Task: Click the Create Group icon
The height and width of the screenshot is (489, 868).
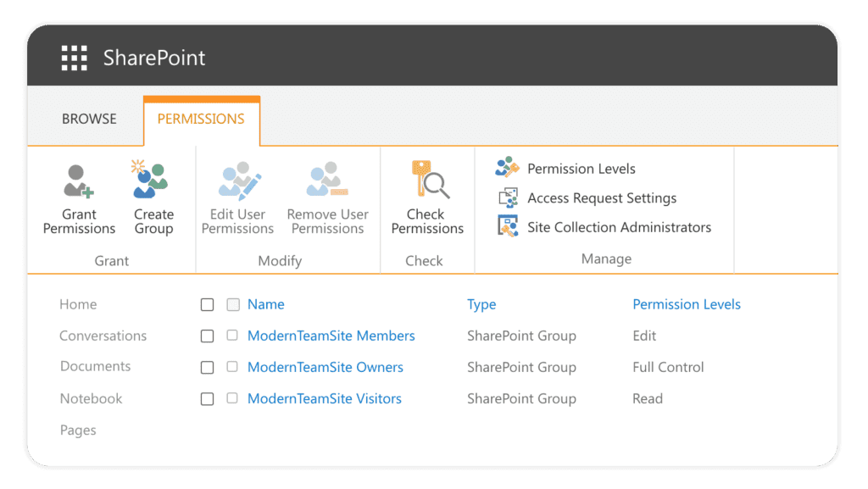Action: click(150, 179)
